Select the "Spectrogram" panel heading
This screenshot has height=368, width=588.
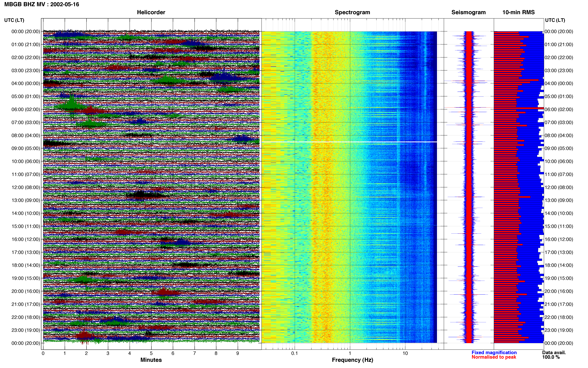tap(352, 12)
